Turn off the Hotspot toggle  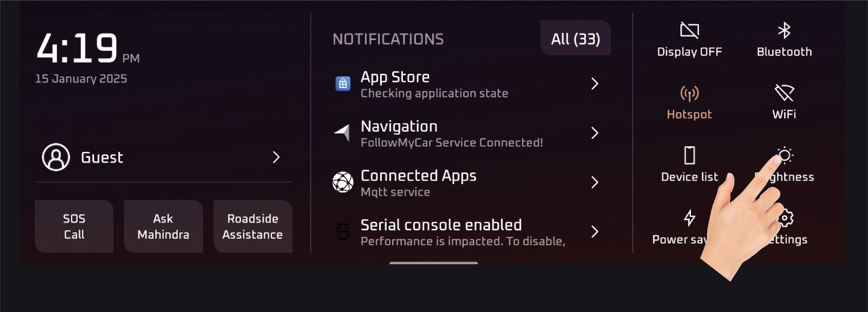689,94
